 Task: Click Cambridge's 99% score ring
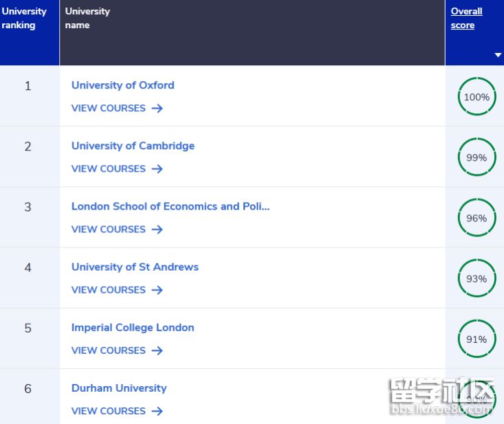[476, 157]
